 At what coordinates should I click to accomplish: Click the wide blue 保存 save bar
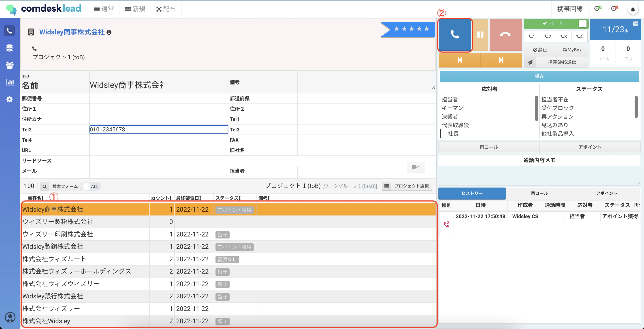pyautogui.click(x=539, y=76)
